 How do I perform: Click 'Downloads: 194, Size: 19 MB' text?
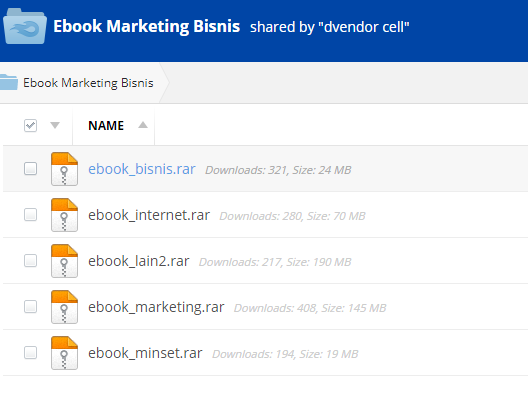tap(285, 355)
